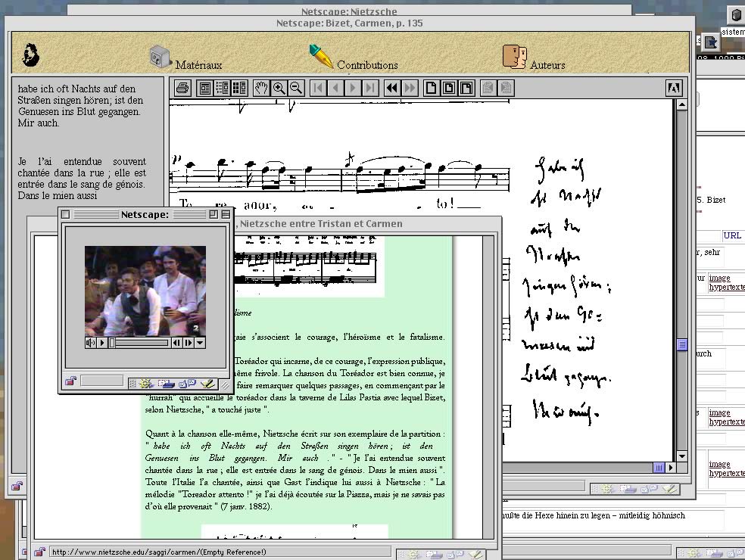Open the Auteurs section
The image size is (745, 560).
click(534, 58)
